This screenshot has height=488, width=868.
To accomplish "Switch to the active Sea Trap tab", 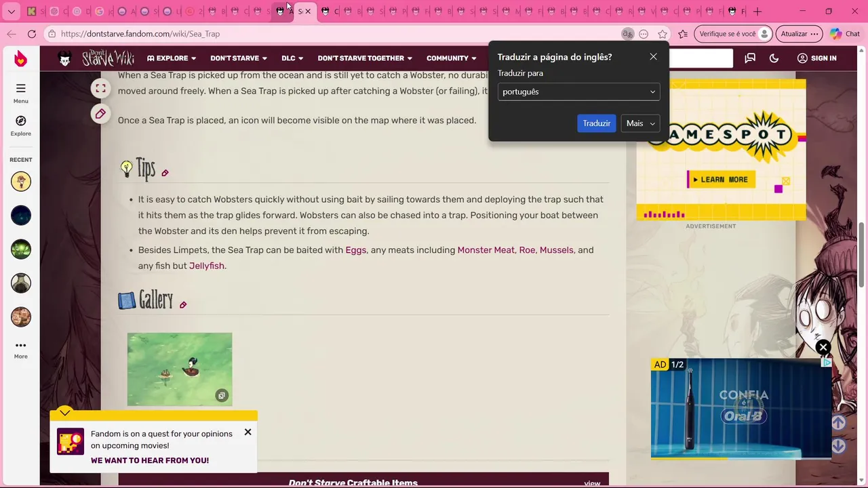I will pos(305,12).
